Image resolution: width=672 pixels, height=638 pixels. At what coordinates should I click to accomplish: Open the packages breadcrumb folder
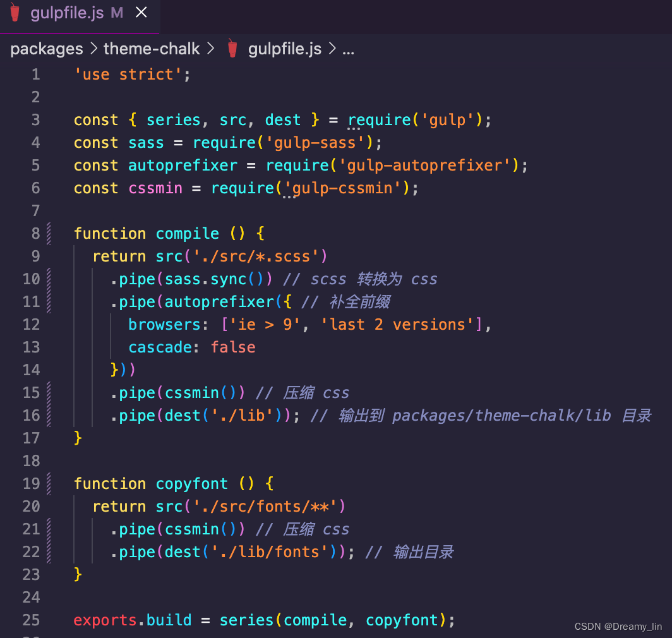coord(47,49)
